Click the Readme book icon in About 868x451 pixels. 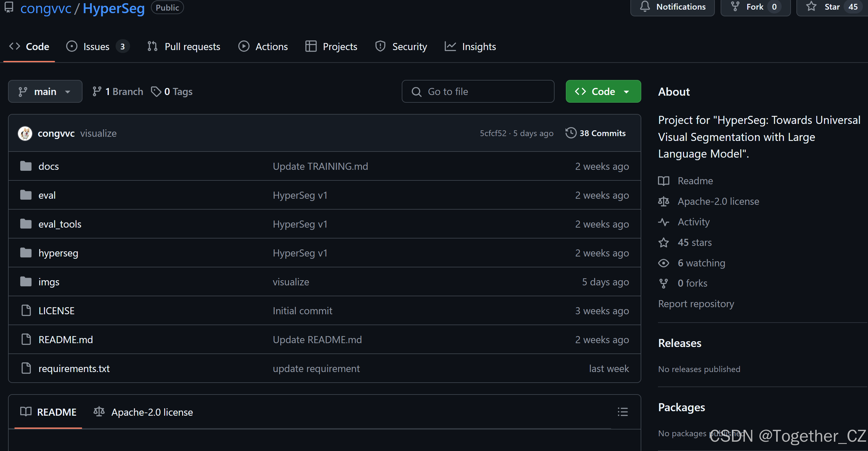(x=663, y=181)
